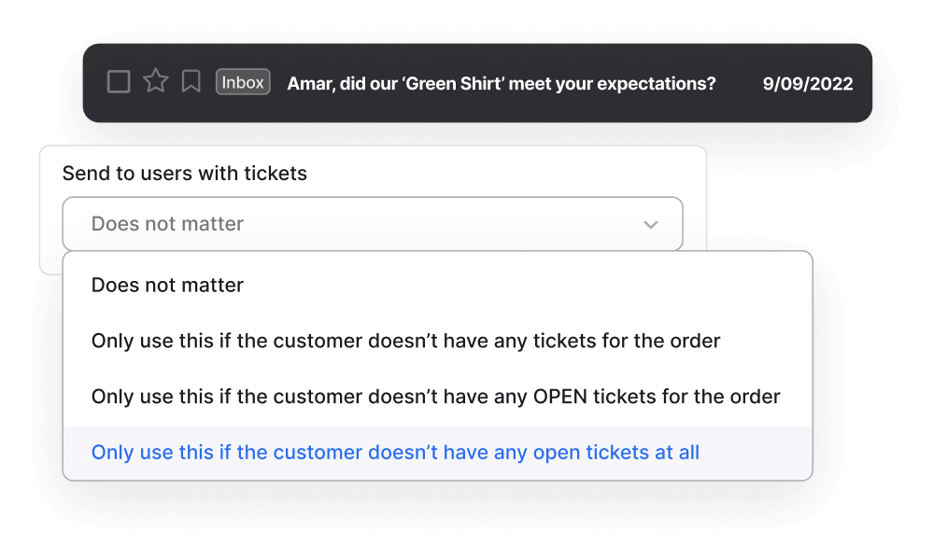The image size is (933, 560).
Task: Click the chevron on the tickets dropdown
Action: (653, 224)
